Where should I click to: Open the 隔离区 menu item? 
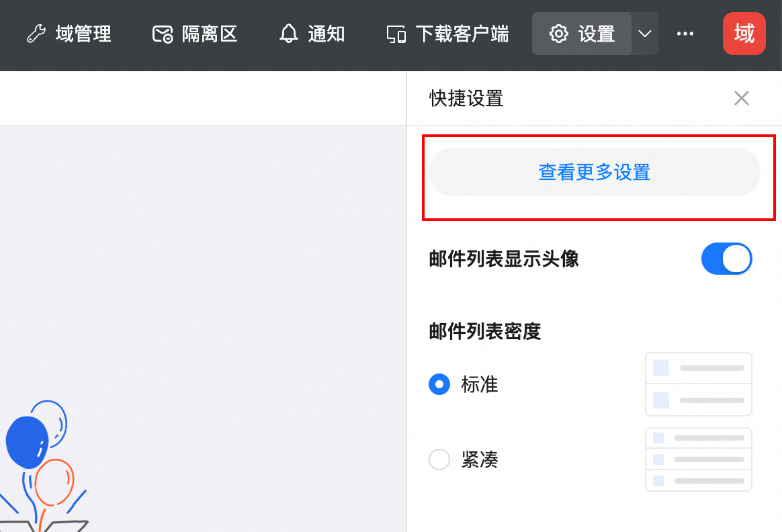tap(210, 34)
